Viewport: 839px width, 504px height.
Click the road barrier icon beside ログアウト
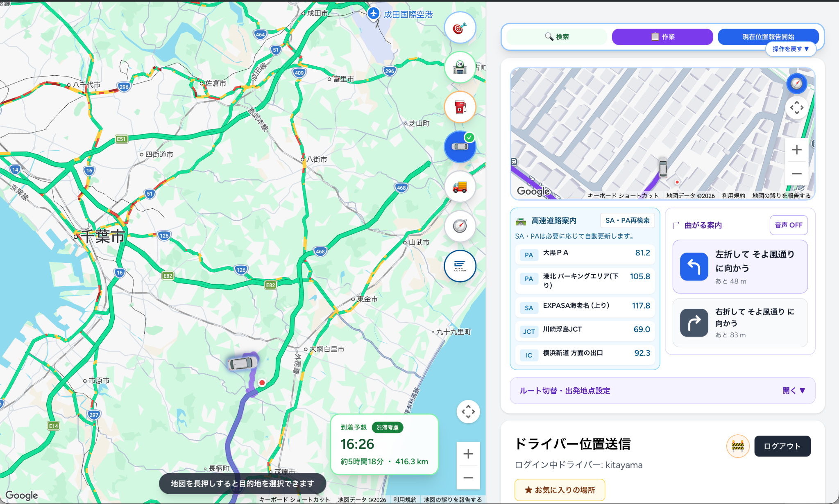(738, 446)
